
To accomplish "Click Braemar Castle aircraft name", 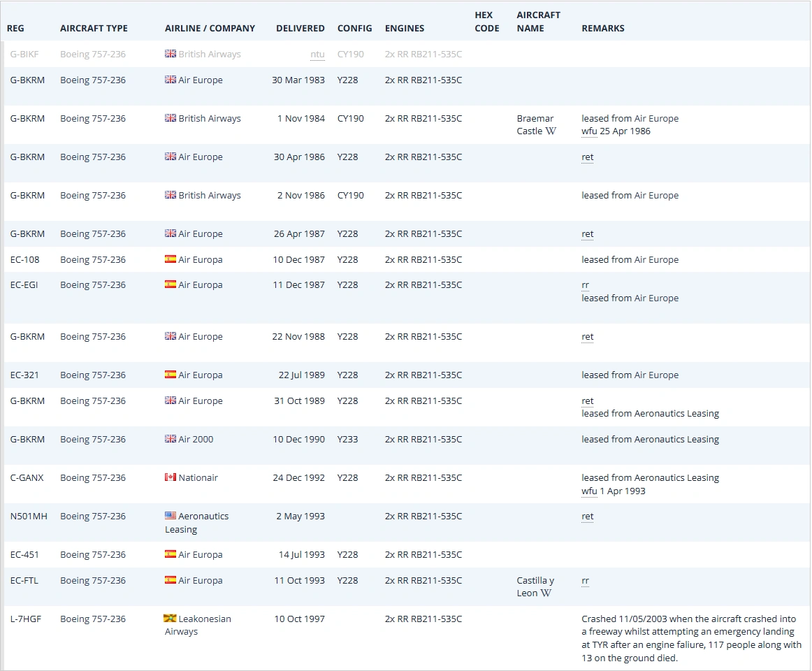I will pyautogui.click(x=535, y=125).
